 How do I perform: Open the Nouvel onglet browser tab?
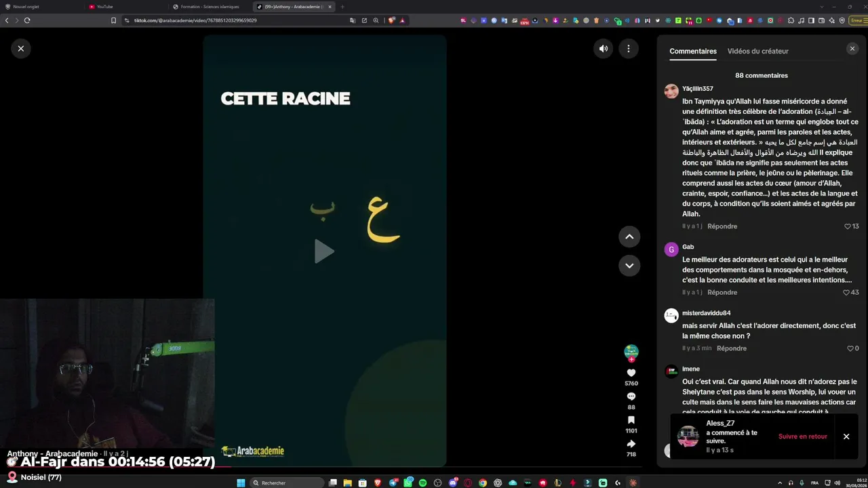point(41,7)
